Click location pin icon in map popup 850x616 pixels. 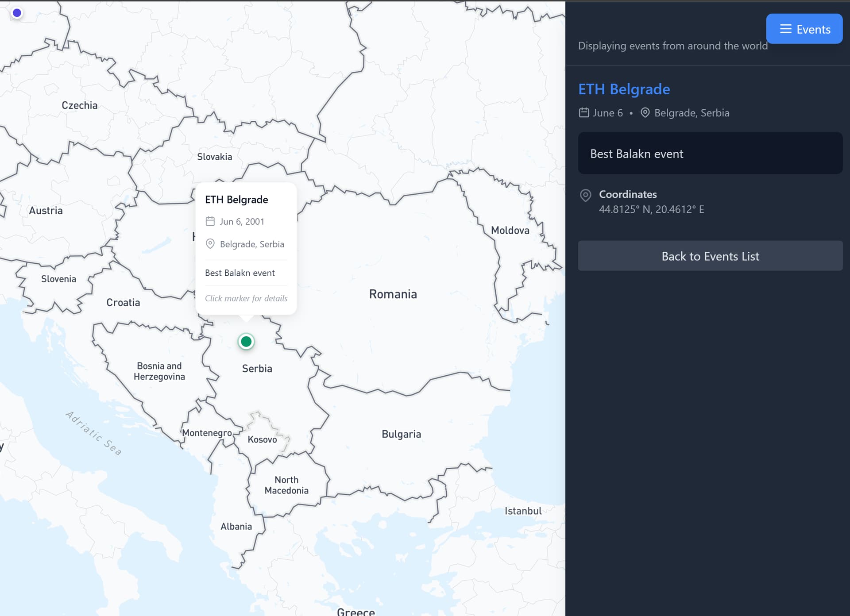(210, 244)
